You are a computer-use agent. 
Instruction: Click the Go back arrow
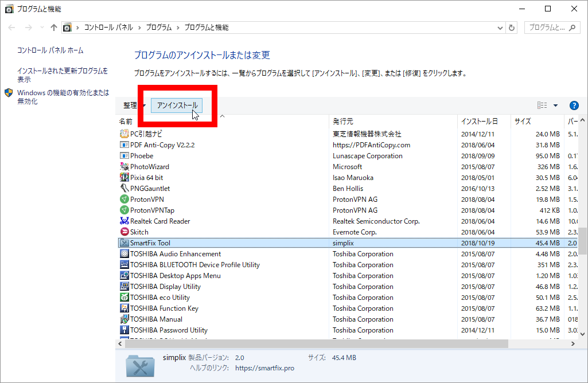pyautogui.click(x=11, y=28)
